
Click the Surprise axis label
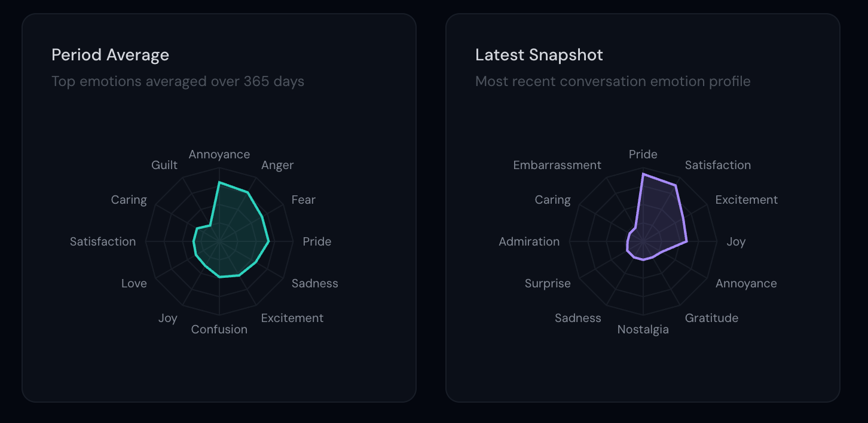(x=548, y=283)
